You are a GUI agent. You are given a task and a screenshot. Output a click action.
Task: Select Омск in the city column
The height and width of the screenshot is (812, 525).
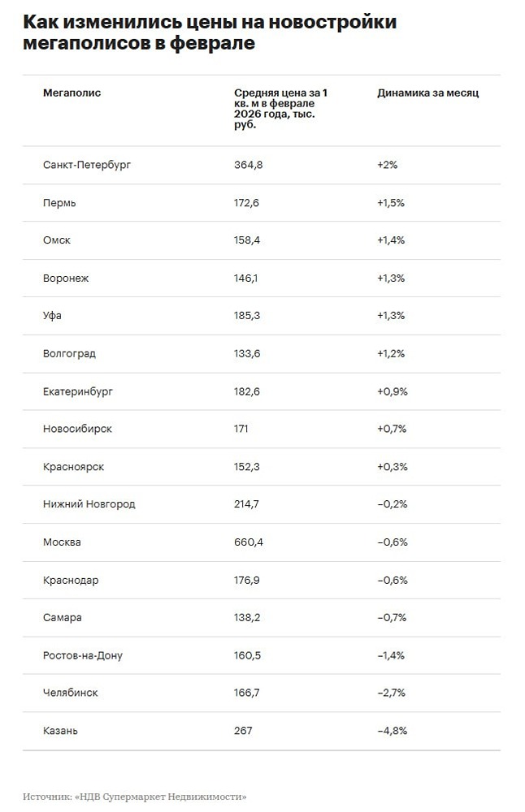click(57, 240)
